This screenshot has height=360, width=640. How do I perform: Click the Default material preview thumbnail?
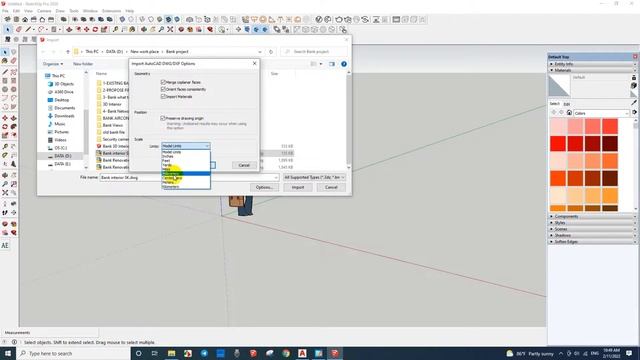click(559, 85)
